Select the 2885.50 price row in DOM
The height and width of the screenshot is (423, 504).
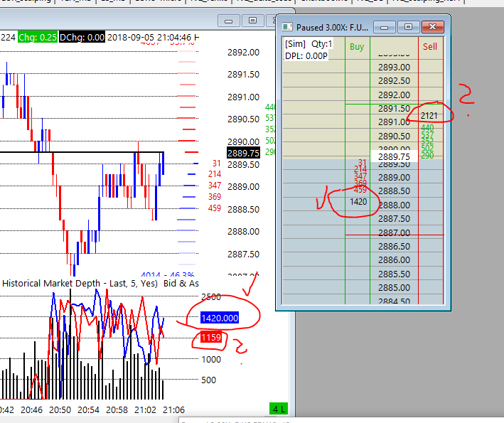tap(394, 274)
